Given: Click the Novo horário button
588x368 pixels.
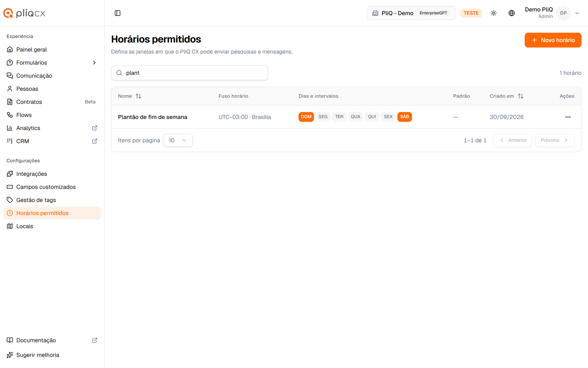Looking at the screenshot, I should click(553, 40).
